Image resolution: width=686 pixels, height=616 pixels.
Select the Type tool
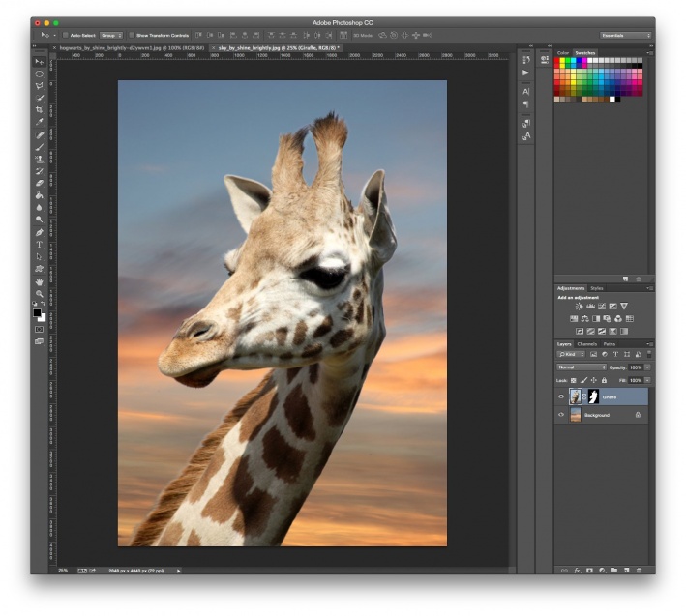(x=40, y=245)
